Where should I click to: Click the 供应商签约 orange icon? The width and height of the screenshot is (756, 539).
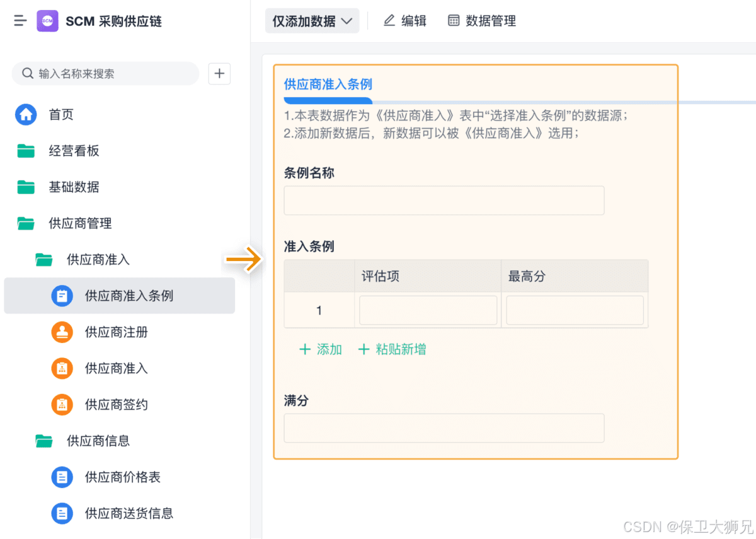62,405
